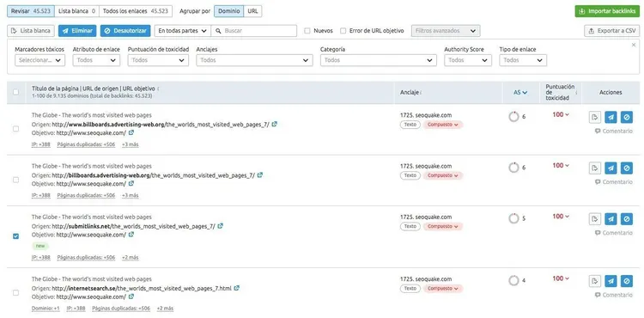The height and width of the screenshot is (318, 644).
Task: Tick the select-all checkbox in table header
Action: (15, 92)
